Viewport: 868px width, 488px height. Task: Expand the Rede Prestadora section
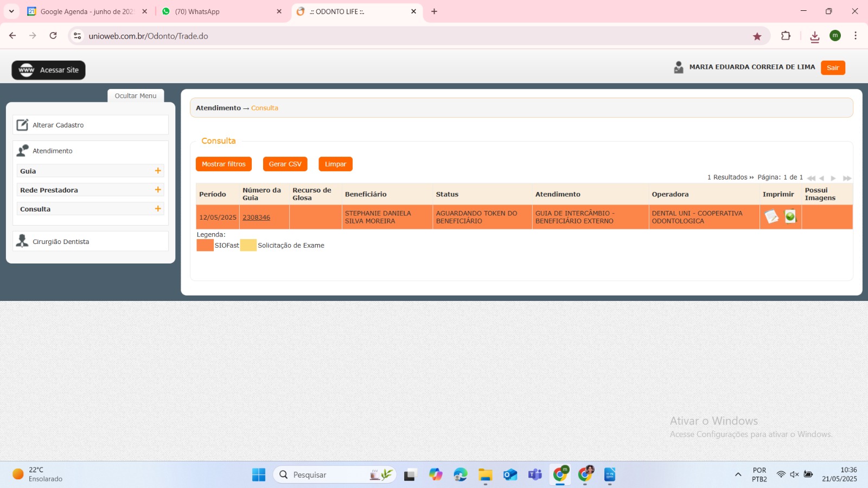point(158,190)
